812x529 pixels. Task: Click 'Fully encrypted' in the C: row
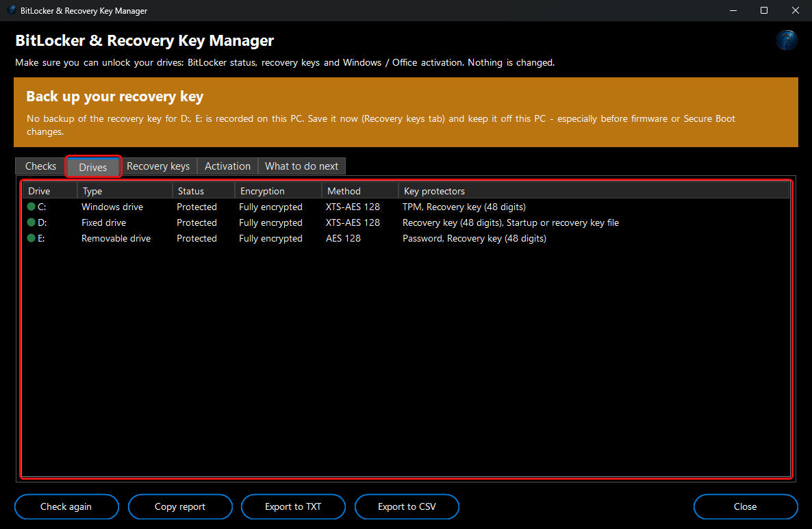coord(271,207)
